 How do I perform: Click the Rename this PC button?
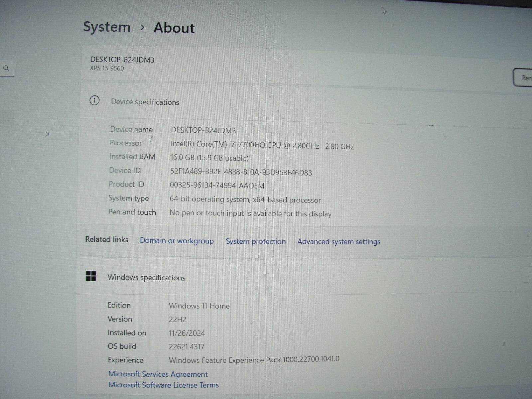[x=525, y=77]
